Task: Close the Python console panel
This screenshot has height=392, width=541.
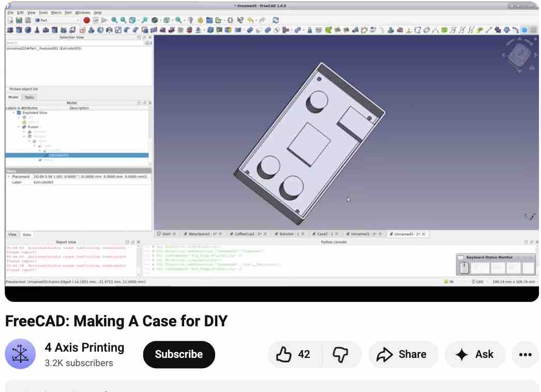Action: coord(537,242)
